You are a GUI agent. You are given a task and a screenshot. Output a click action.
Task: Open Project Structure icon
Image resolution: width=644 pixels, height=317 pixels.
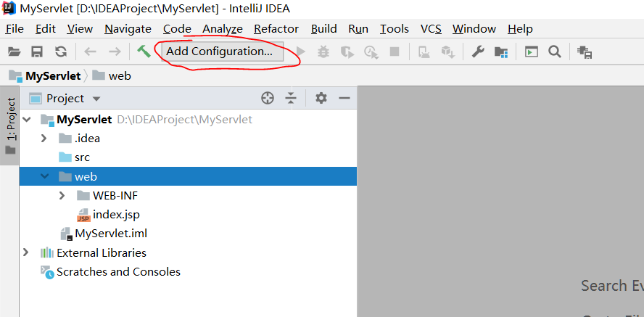point(501,52)
